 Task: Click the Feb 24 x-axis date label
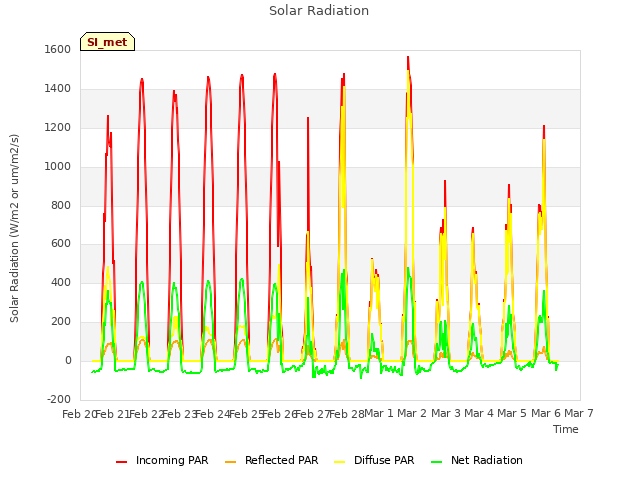click(x=213, y=414)
